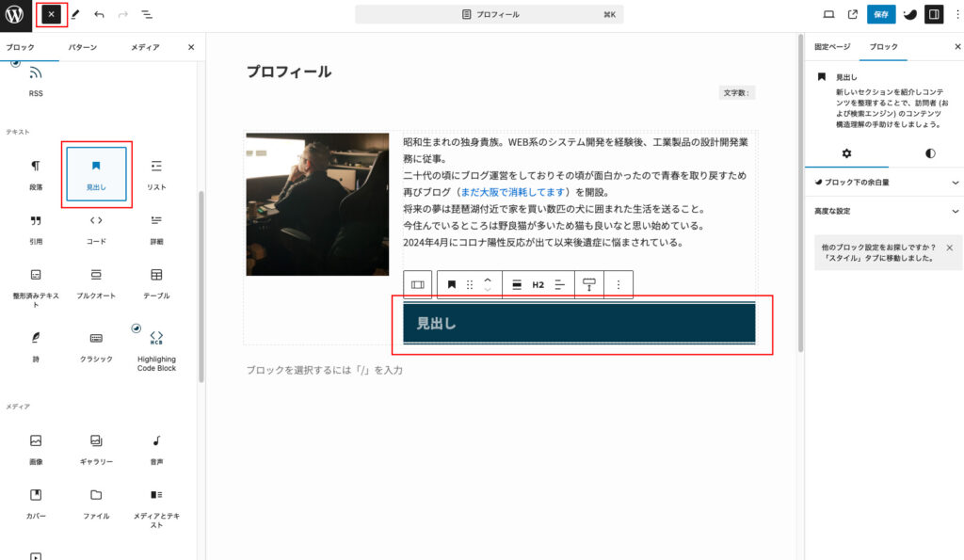Open the styles half-circle sub-tab

930,153
